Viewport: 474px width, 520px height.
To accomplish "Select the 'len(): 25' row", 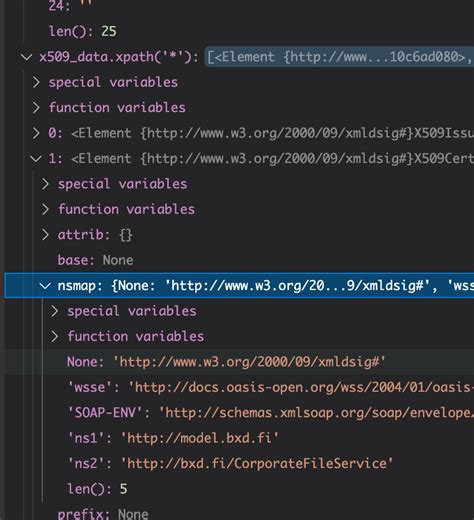I will pyautogui.click(x=239, y=32).
